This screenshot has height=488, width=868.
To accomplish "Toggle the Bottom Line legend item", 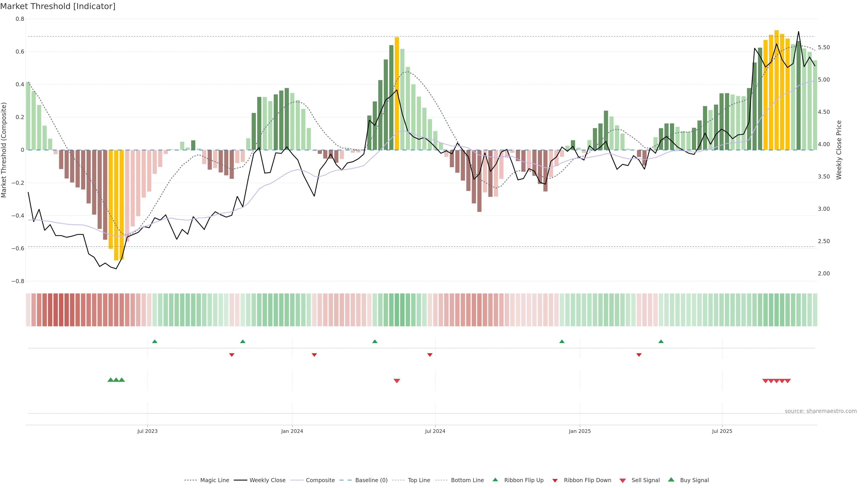I will (x=467, y=480).
